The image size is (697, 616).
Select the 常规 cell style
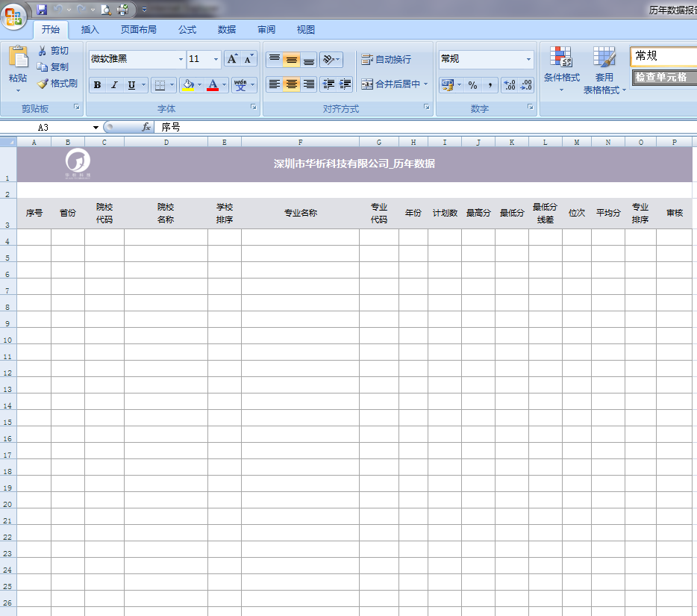coord(663,55)
